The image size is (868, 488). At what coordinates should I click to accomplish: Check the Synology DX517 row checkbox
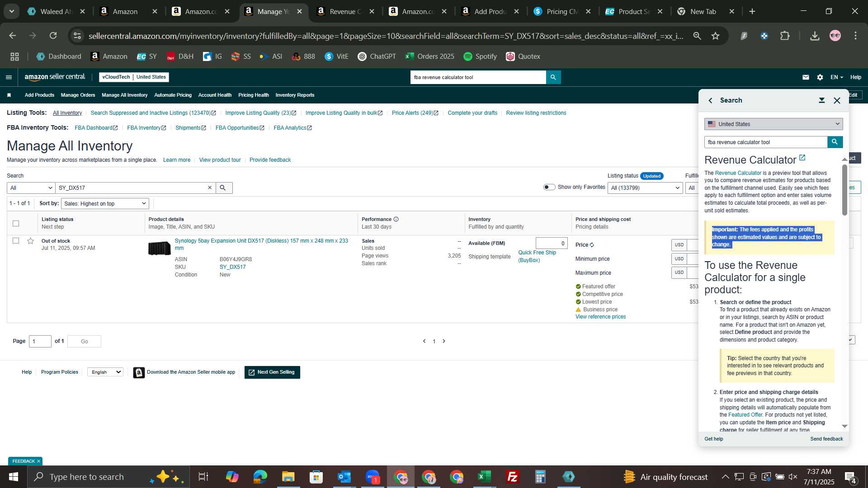click(16, 241)
